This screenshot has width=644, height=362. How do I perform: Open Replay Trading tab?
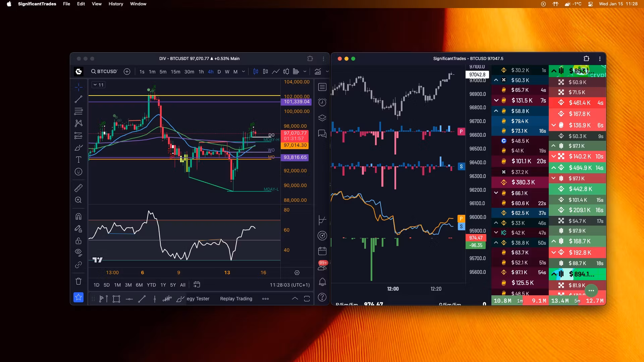pos(236,299)
